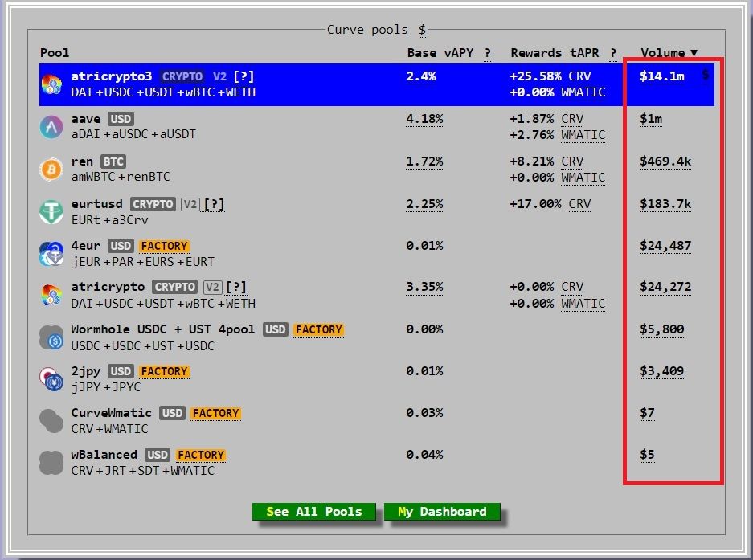Click the Pool column header
753x560 pixels.
[x=55, y=53]
